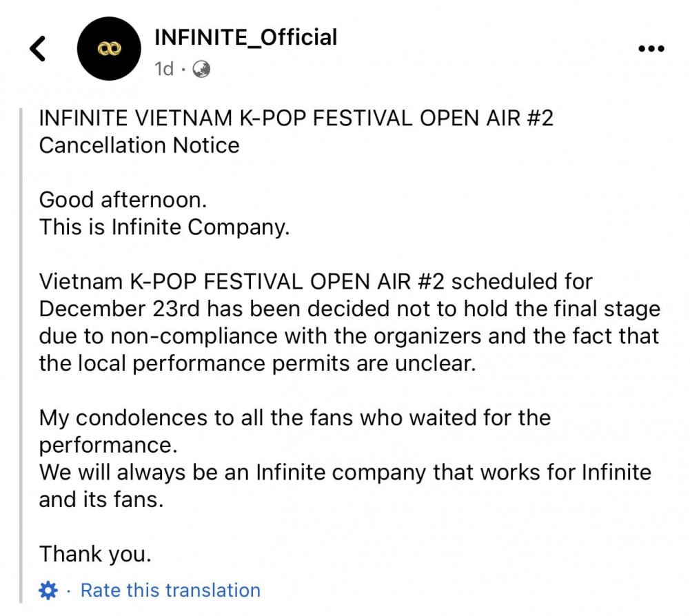
Task: Open the post via the '1d' timestamp
Action: [164, 69]
